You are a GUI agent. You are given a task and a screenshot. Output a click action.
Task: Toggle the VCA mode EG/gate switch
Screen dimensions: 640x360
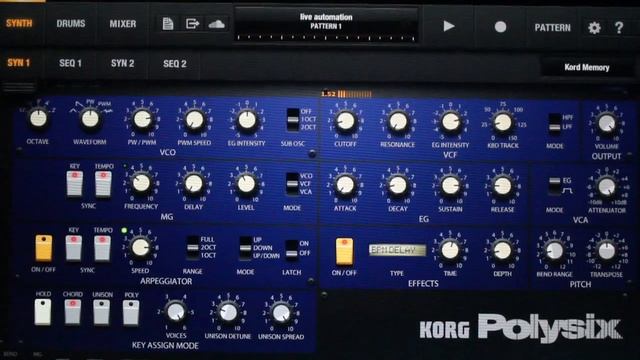click(x=554, y=185)
